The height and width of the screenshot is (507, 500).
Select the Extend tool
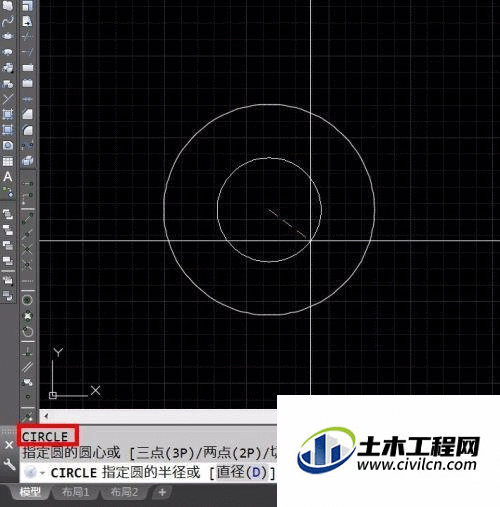pos(27,52)
